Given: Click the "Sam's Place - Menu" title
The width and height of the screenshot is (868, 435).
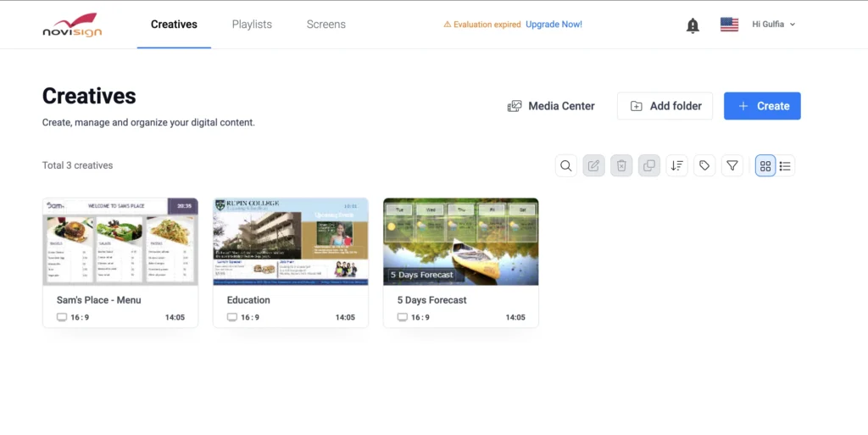Looking at the screenshot, I should point(98,300).
